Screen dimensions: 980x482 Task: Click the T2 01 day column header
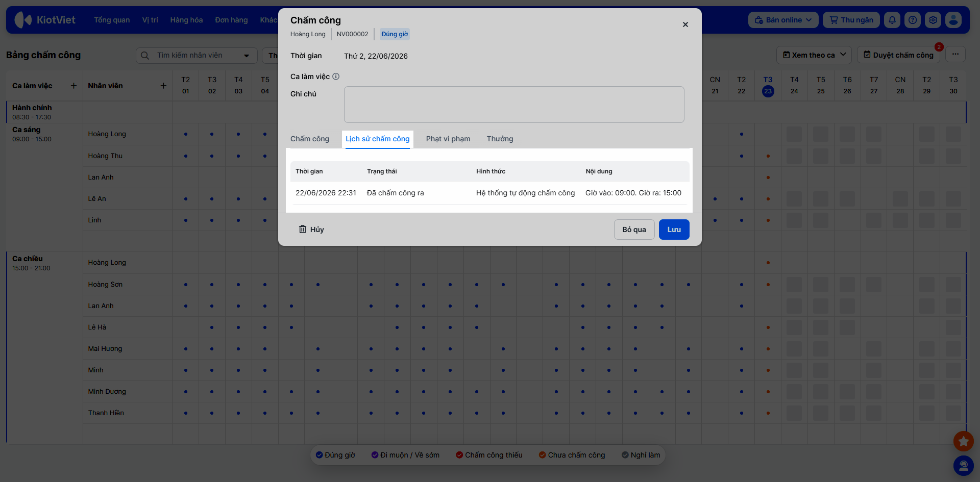pos(185,86)
